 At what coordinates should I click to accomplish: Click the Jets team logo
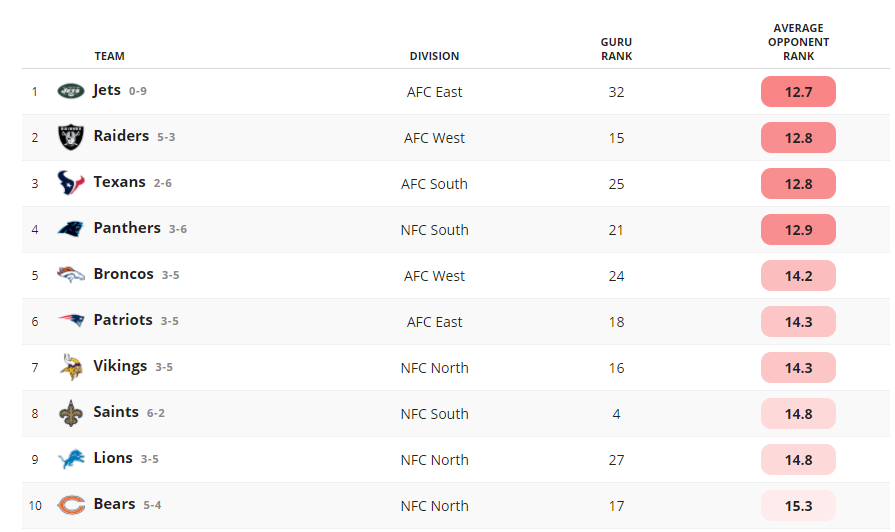click(x=71, y=91)
